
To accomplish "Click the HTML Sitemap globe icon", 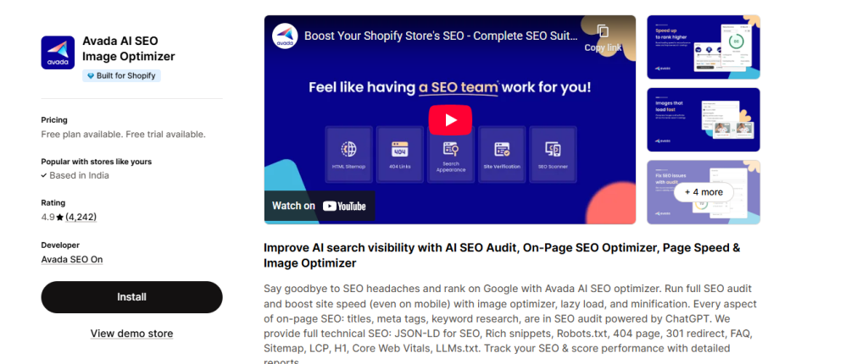I will [x=349, y=149].
